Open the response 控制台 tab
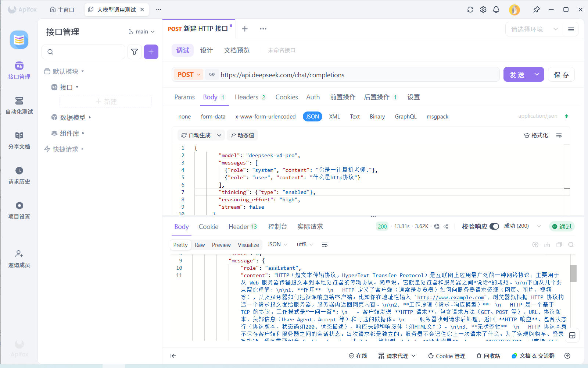This screenshot has height=368, width=588. click(x=277, y=227)
